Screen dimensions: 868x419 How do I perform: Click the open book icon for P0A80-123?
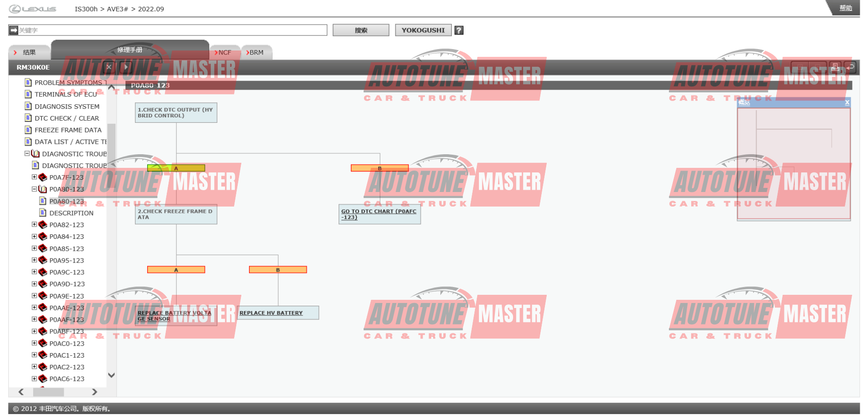[x=43, y=189]
